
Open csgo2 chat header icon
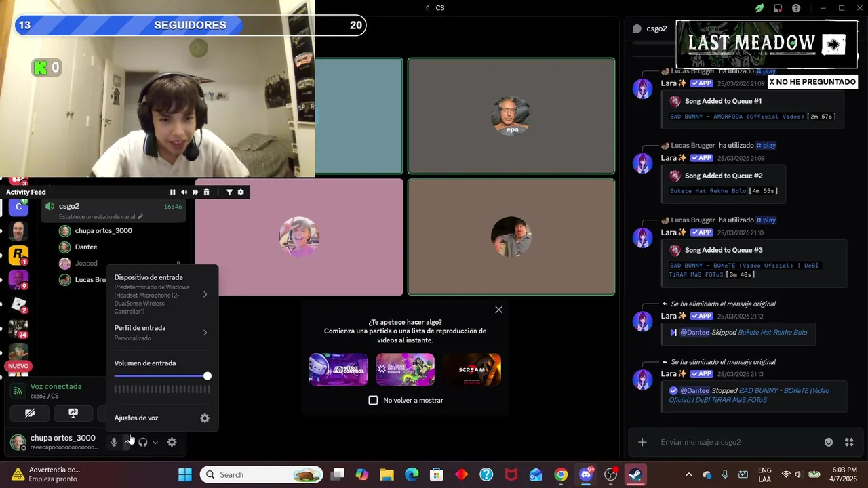click(x=637, y=28)
